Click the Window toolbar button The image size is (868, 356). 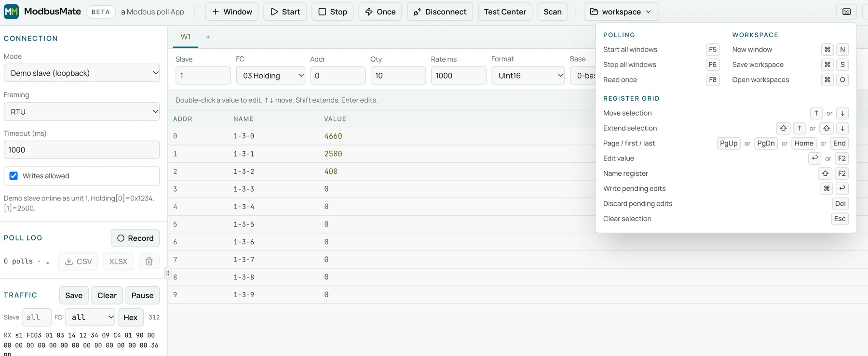coord(232,12)
